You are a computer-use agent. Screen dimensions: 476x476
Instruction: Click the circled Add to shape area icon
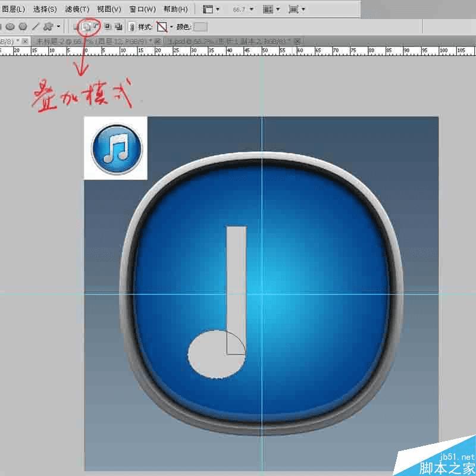pos(87,27)
